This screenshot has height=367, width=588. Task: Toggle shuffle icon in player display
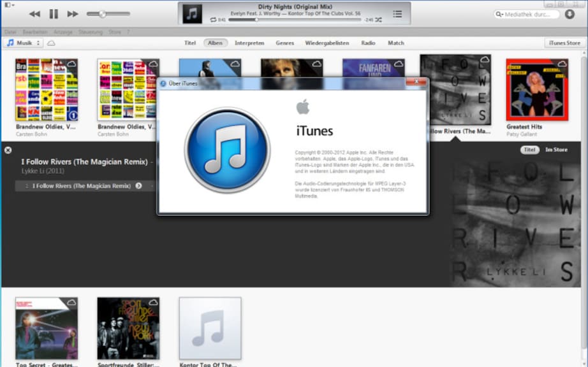(x=378, y=20)
